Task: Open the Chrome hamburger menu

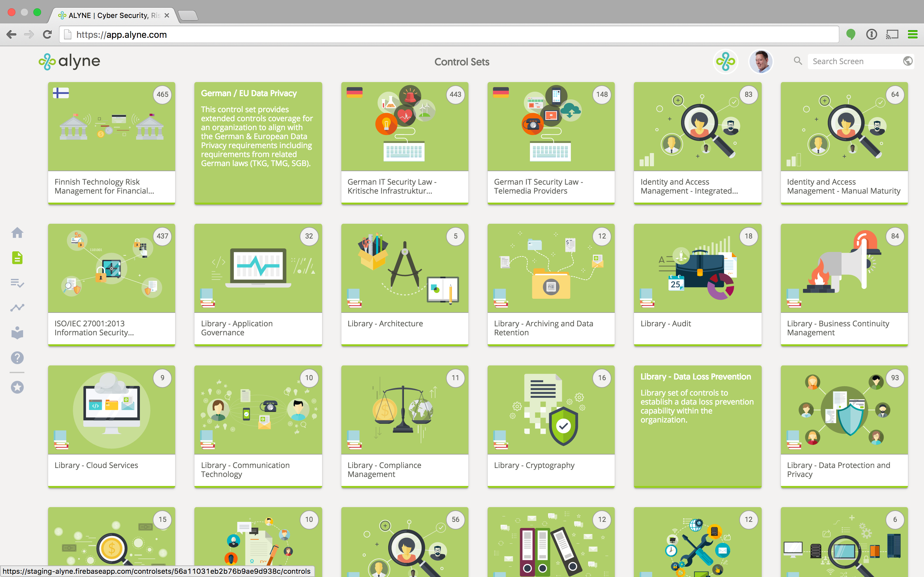Action: click(912, 35)
